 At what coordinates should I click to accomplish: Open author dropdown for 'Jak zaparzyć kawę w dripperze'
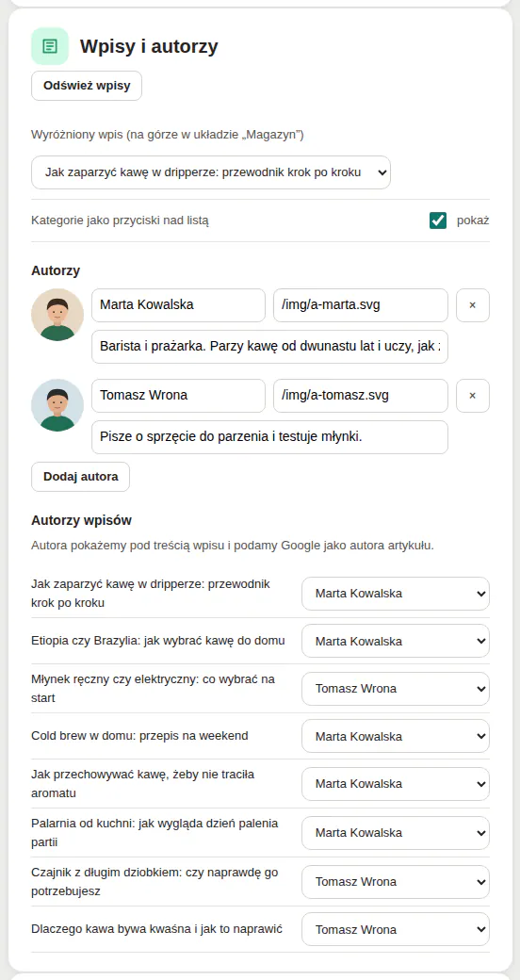coord(396,594)
